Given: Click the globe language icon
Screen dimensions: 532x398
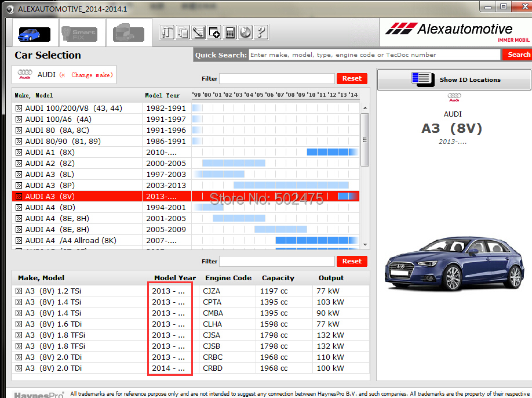Looking at the screenshot, I should tap(245, 32).
